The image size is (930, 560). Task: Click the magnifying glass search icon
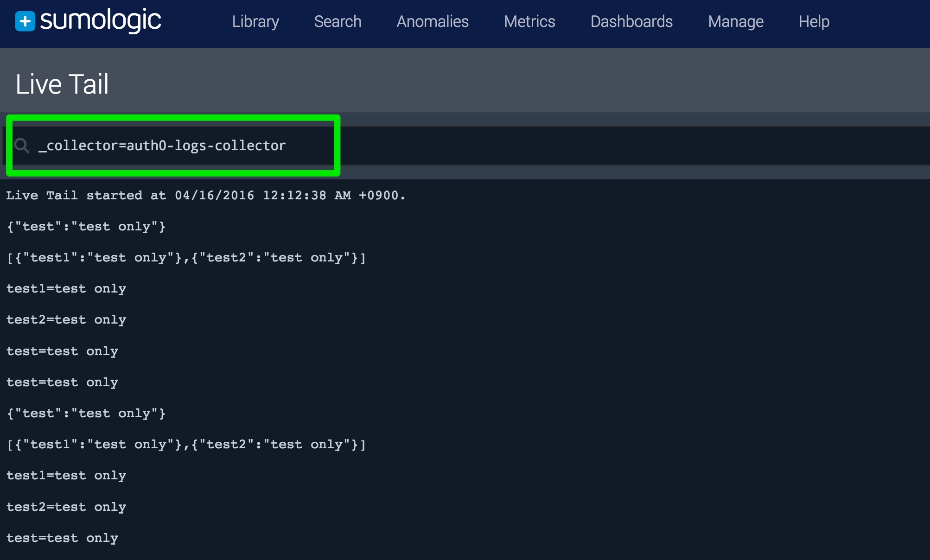(21, 146)
